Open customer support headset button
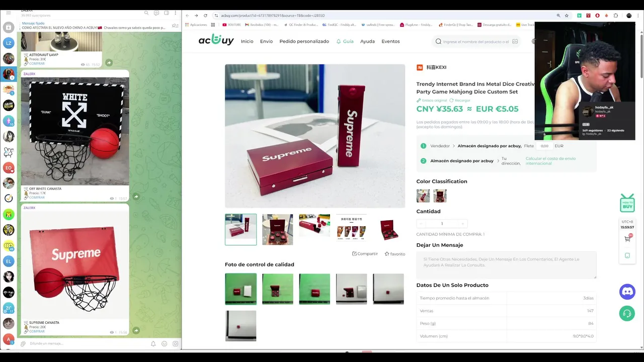The height and width of the screenshot is (362, 644). pos(627,314)
